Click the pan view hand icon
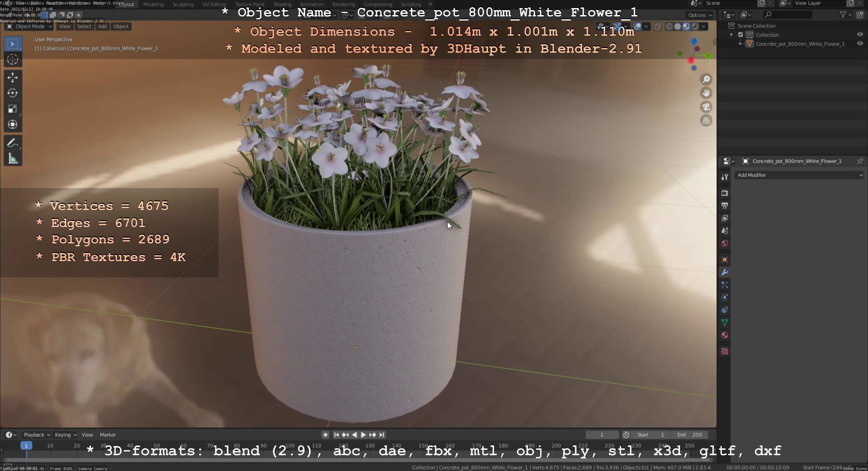Screen dimensions: 868x471 tap(706, 93)
